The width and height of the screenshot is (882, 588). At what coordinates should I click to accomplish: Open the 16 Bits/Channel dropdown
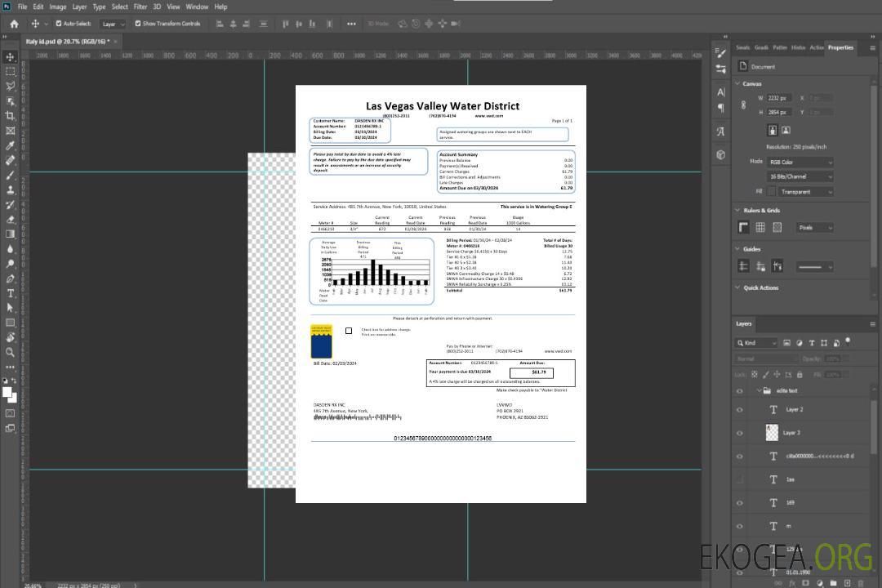point(800,176)
